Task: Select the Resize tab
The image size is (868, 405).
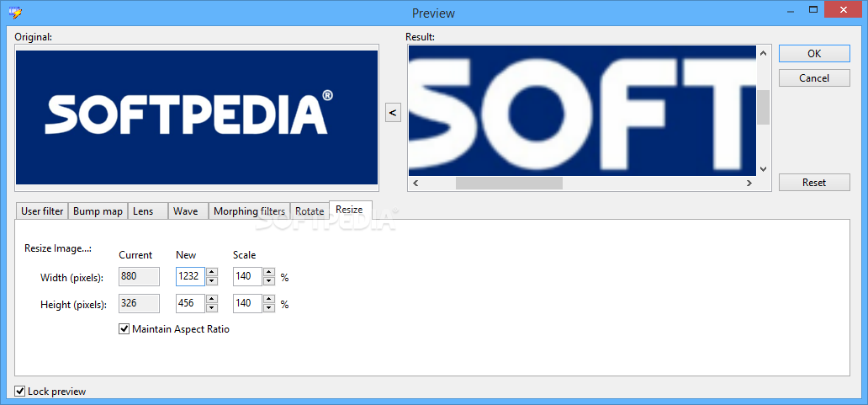Action: point(350,210)
